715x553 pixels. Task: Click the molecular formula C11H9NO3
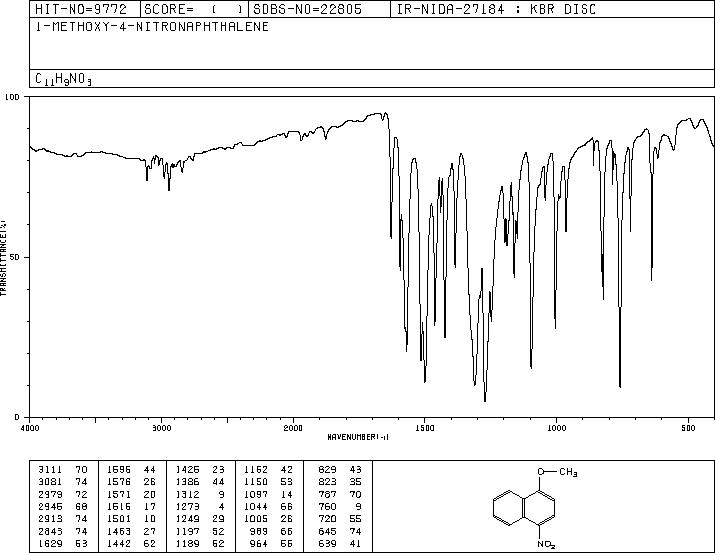(x=63, y=79)
